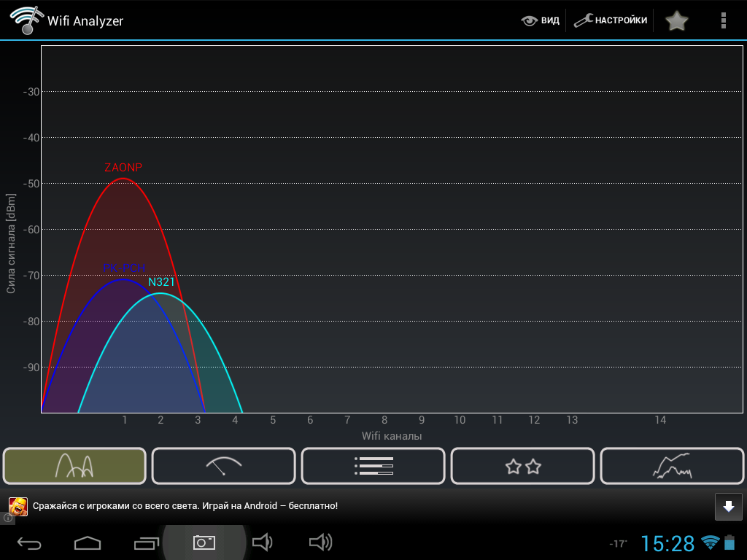
Task: Open the time graph view
Action: tap(671, 466)
